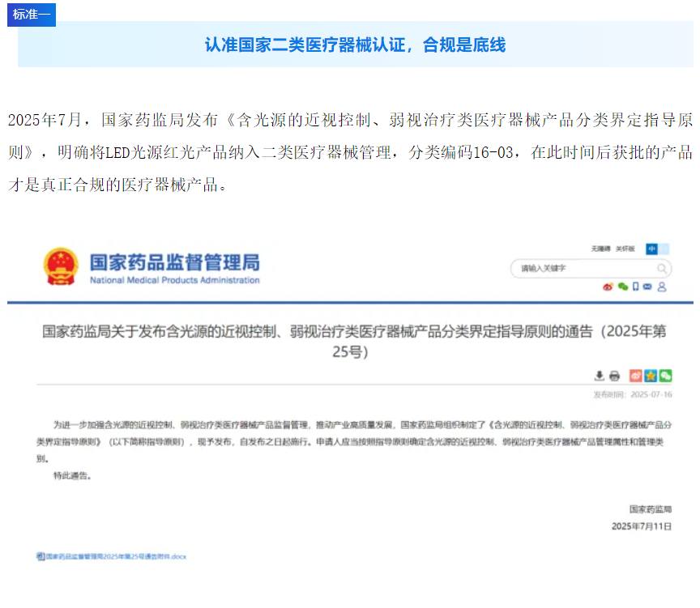Image resolution: width=700 pixels, height=608 pixels.
Task: Click the 标准一 blue label tag
Action: (x=32, y=14)
